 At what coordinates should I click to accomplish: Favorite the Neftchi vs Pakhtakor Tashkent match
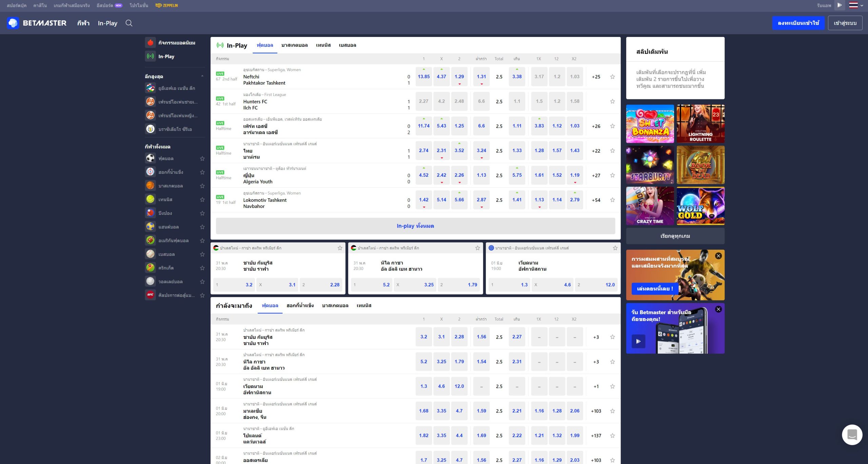point(612,77)
